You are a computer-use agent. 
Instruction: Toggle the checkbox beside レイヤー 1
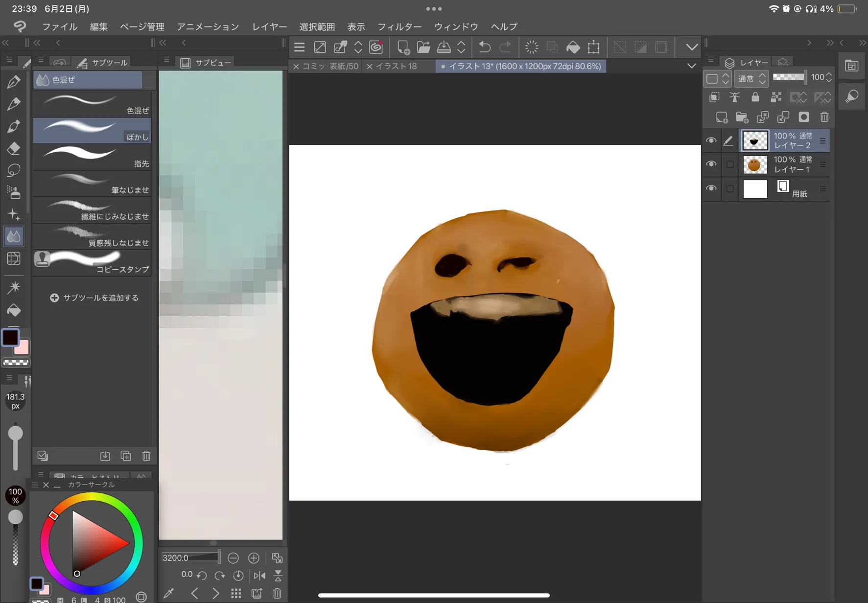tap(730, 164)
